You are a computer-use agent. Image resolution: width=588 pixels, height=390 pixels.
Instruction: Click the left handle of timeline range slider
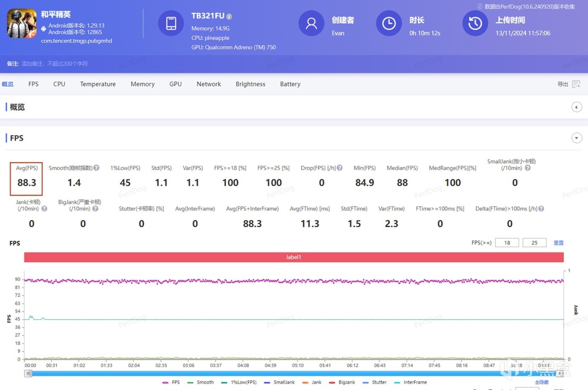pyautogui.click(x=28, y=373)
